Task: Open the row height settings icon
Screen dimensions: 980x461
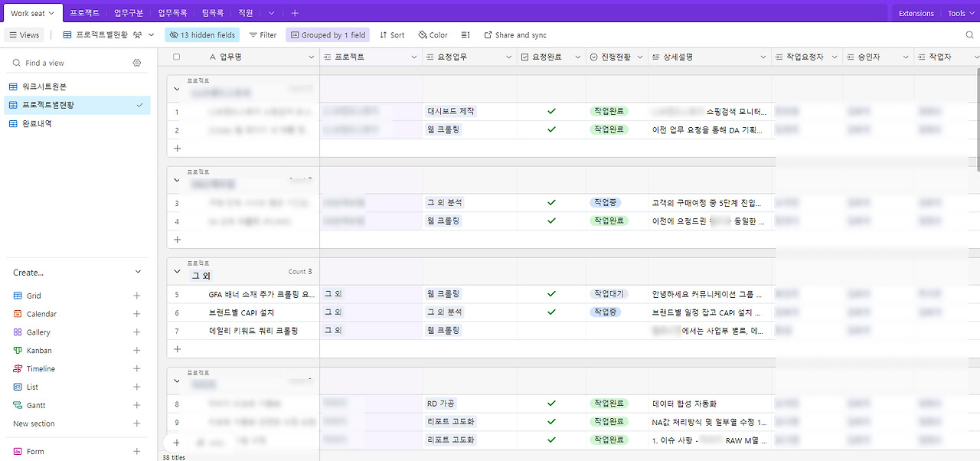Action: point(465,34)
